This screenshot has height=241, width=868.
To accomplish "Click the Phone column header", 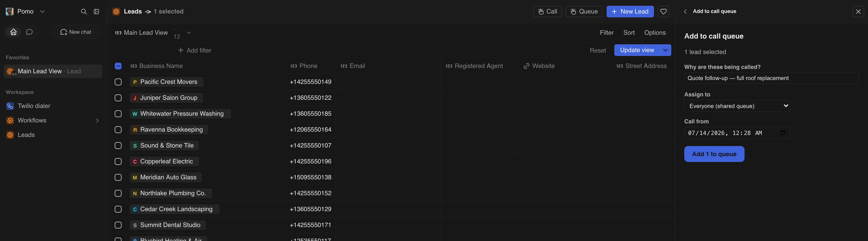I will click(304, 66).
